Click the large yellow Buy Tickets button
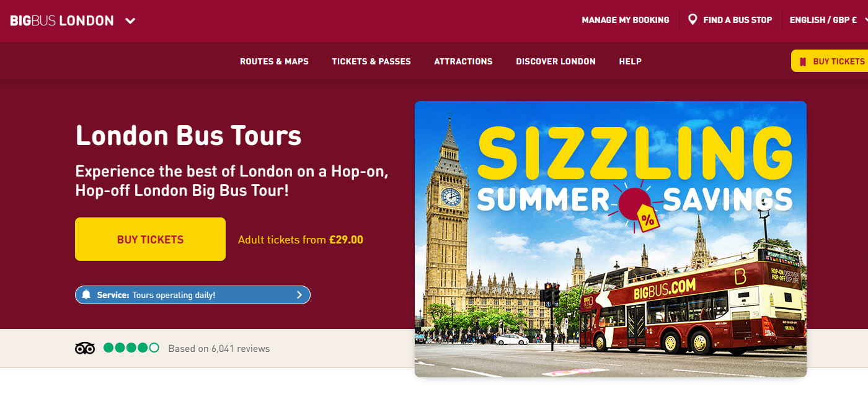This screenshot has height=394, width=868. (150, 239)
